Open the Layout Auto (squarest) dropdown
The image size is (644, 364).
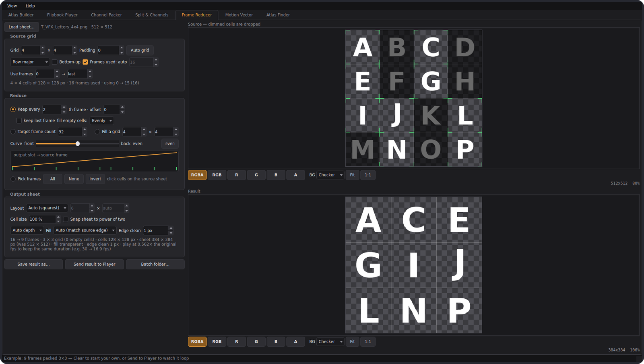[47, 208]
